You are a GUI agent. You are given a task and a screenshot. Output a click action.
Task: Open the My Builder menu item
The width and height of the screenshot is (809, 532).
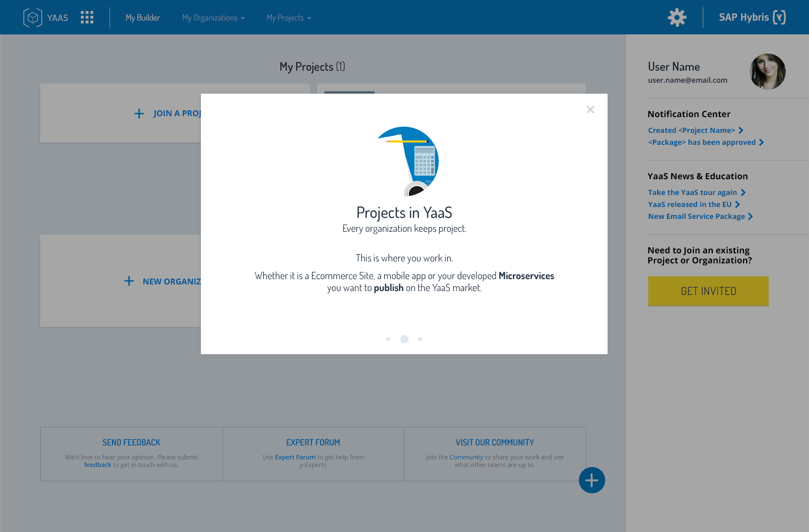pyautogui.click(x=143, y=18)
